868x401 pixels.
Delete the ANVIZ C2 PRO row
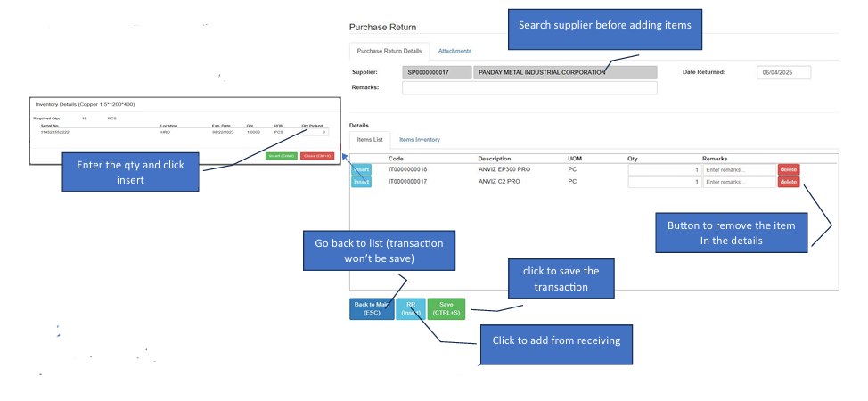click(789, 182)
